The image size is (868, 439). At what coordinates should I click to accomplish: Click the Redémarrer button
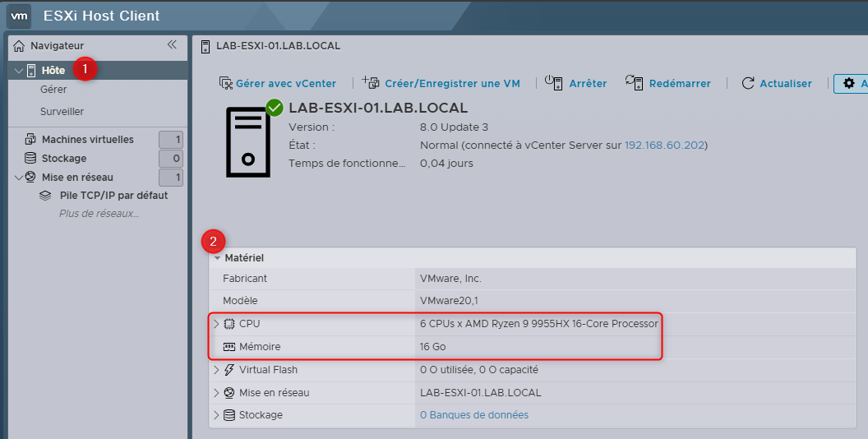(668, 83)
